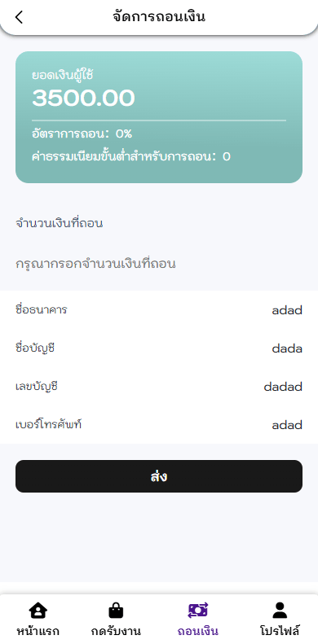Click the ชื่อบัญชี value dada
Image resolution: width=318 pixels, height=644 pixels.
(x=287, y=348)
